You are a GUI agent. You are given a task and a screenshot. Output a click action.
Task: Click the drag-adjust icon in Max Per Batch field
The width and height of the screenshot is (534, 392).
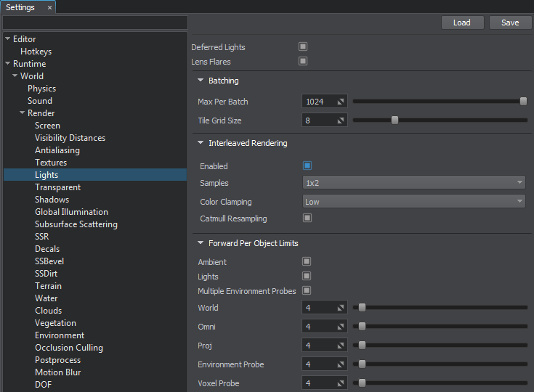pos(340,102)
